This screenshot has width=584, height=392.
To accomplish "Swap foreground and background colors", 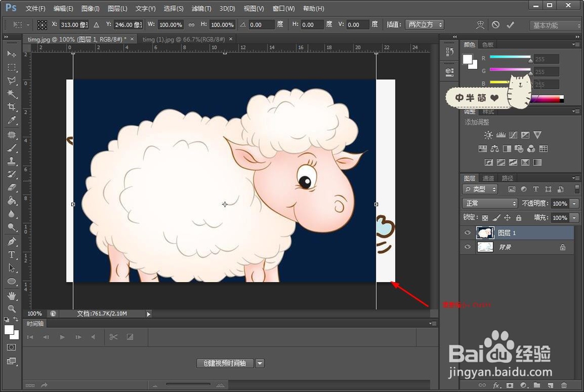I will (x=16, y=320).
